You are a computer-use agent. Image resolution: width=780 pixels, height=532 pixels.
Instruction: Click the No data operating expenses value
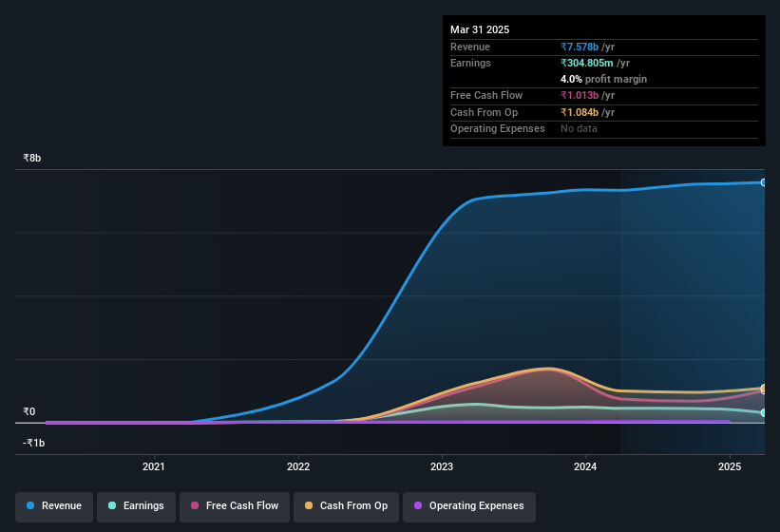(x=579, y=128)
